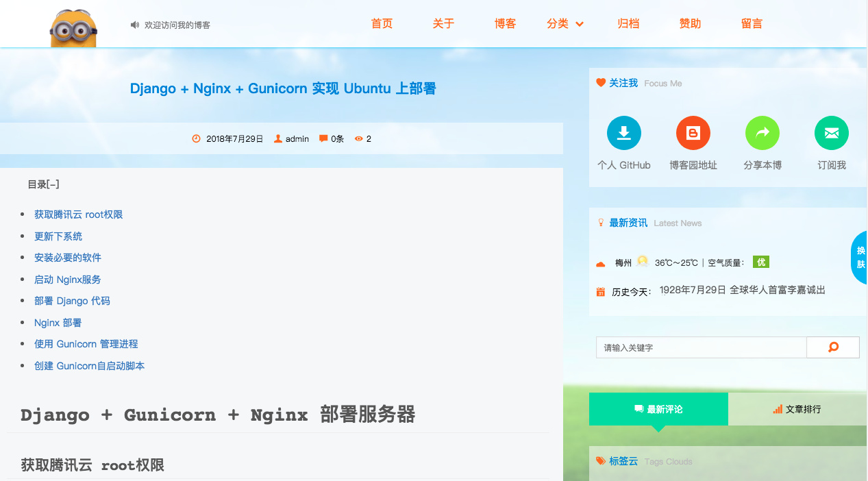Expand the 分类 dropdown arrow

click(x=580, y=25)
